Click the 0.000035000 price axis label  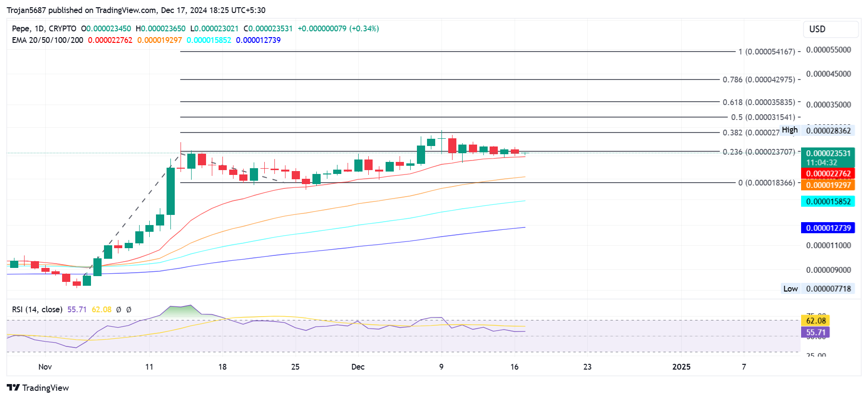click(829, 105)
